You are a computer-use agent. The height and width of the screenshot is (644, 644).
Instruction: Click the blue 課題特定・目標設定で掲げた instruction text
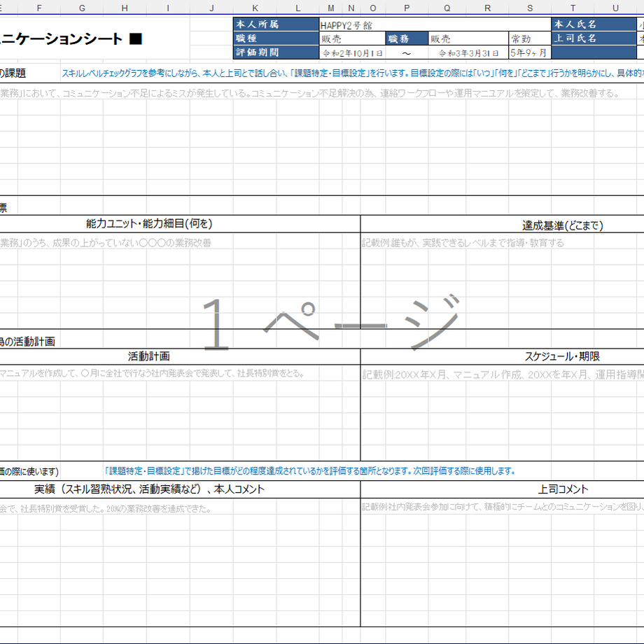(310, 470)
